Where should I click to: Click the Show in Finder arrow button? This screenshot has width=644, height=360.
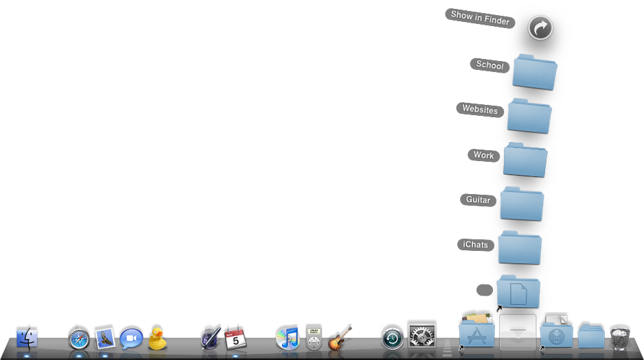pyautogui.click(x=540, y=28)
